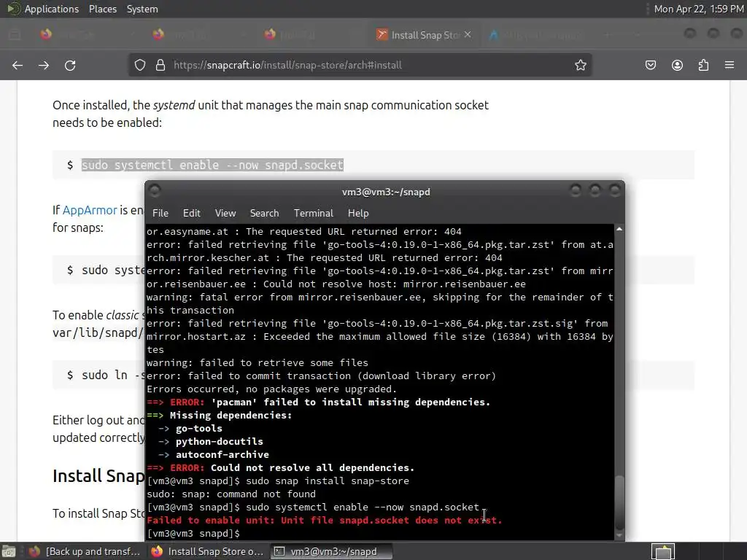Click the terminal title bar text vm3@vm3:~/snapd
The width and height of the screenshot is (747, 560).
pyautogui.click(x=386, y=192)
